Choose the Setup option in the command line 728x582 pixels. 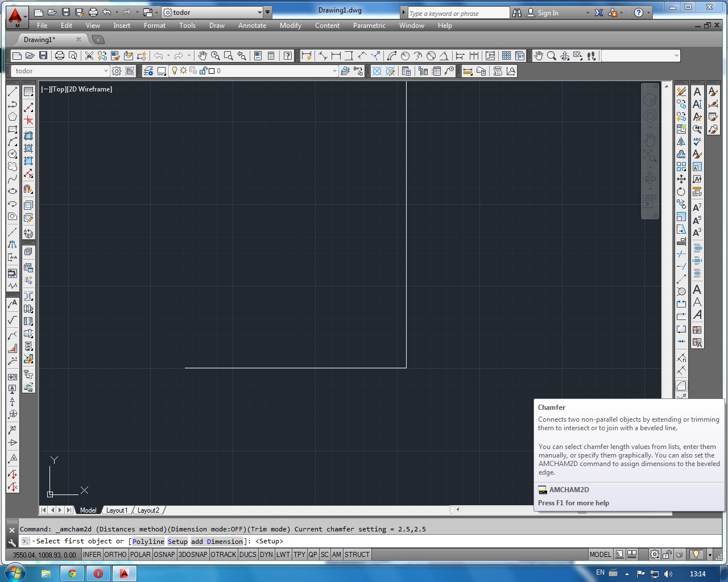pyautogui.click(x=177, y=541)
